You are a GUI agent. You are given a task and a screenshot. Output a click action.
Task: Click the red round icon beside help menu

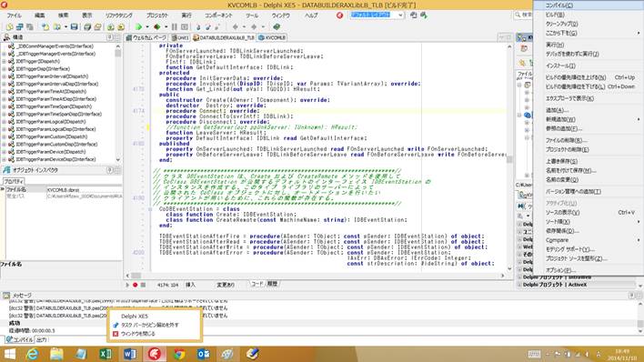tap(339, 15)
